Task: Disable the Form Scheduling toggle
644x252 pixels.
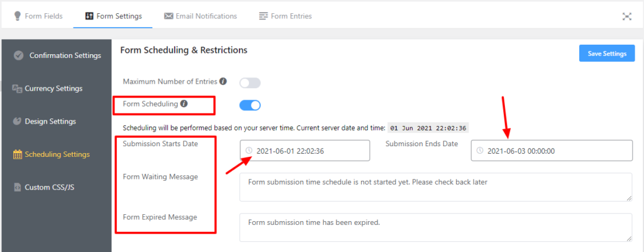Action: (250, 105)
